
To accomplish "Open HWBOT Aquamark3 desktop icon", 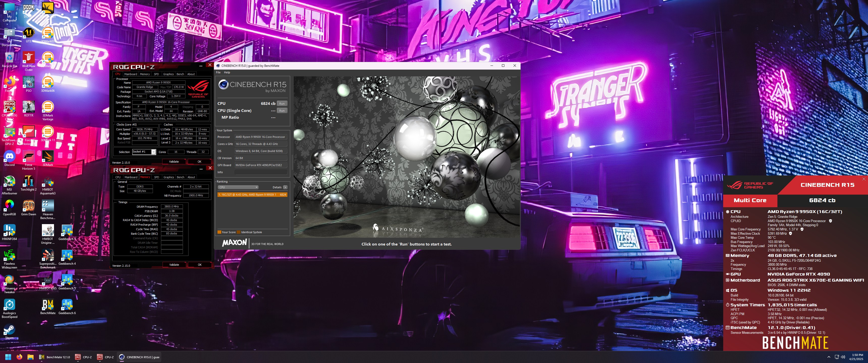I will [x=48, y=185].
